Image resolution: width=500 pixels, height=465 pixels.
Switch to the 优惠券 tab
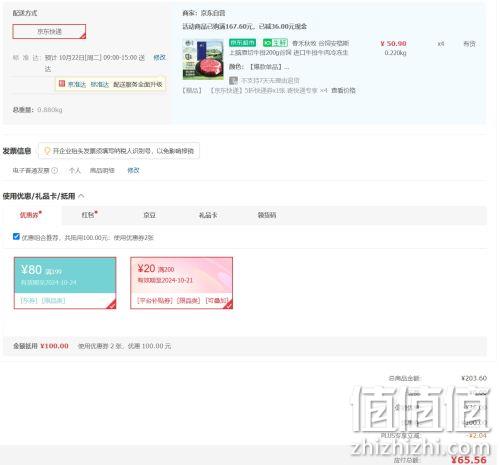[31, 215]
